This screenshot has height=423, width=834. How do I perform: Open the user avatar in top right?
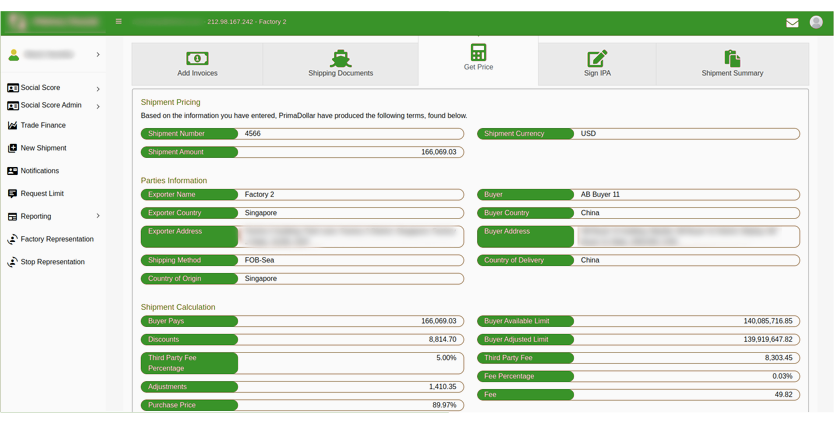pyautogui.click(x=816, y=22)
